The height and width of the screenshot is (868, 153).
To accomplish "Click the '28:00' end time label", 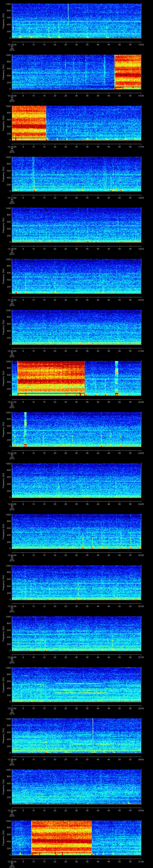I will [141, 708].
